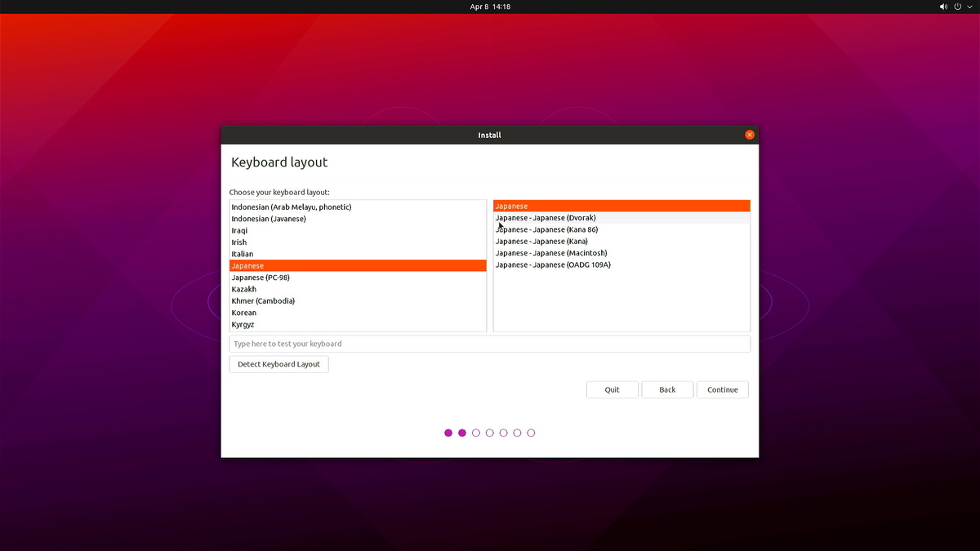Viewport: 980px width, 551px height.
Task: Select Indonesian (Javanese) layout
Action: click(x=358, y=219)
